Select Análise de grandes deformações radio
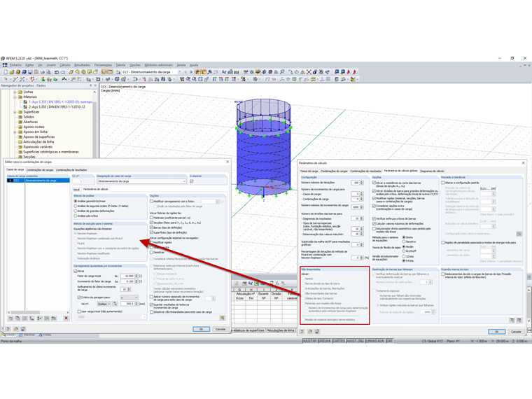 (76, 211)
